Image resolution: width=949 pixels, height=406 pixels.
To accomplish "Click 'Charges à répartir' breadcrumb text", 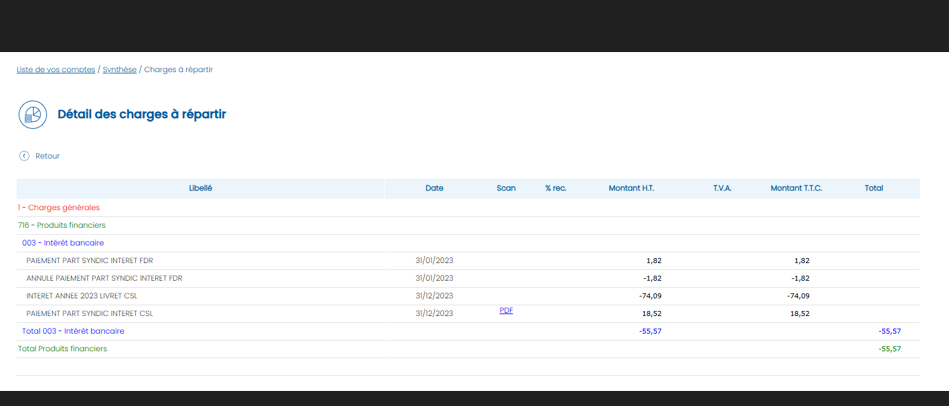I will [179, 70].
